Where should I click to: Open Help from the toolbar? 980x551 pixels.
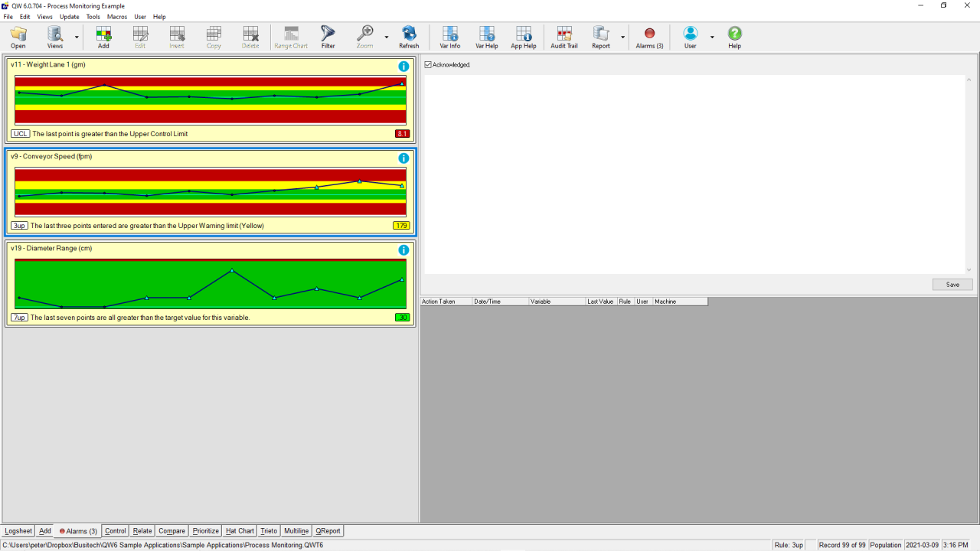click(734, 37)
